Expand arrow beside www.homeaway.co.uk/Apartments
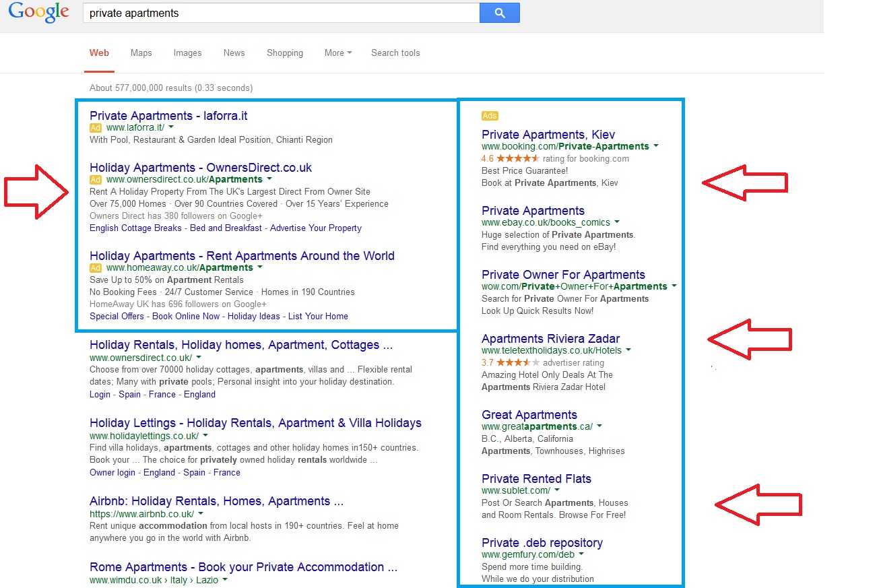This screenshot has width=879, height=588. tap(260, 267)
